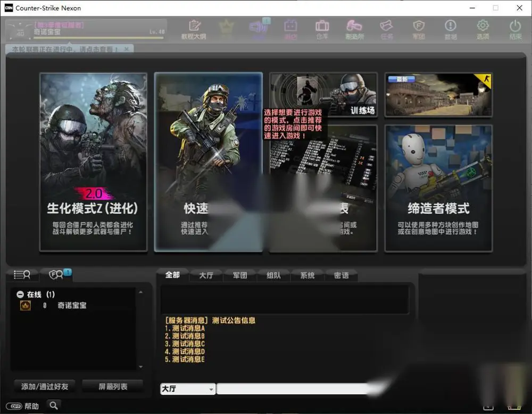Open the 制造所 crafting workshop icon

click(354, 30)
